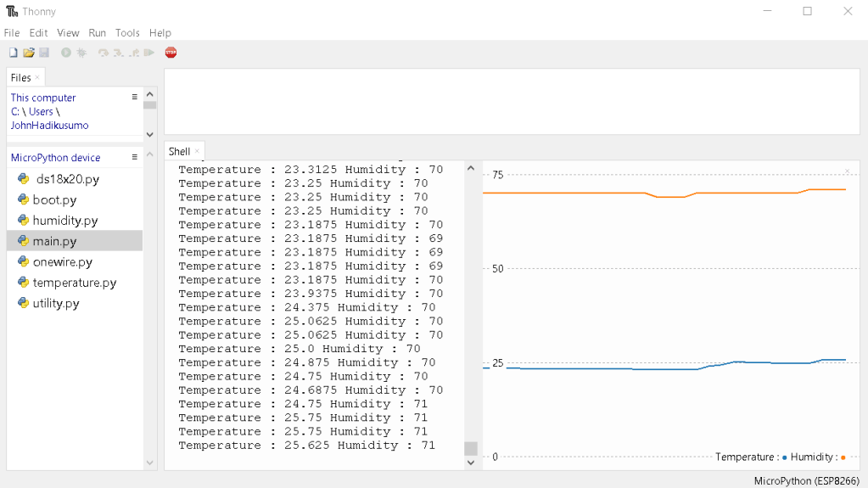This screenshot has width=868, height=488.
Task: Click the Shell scroll down arrow
Action: pos(471,463)
